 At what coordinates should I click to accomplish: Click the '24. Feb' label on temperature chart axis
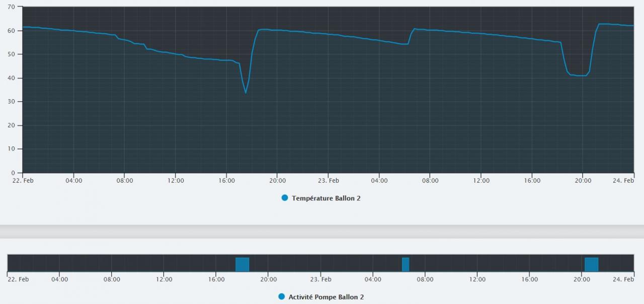pyautogui.click(x=624, y=181)
